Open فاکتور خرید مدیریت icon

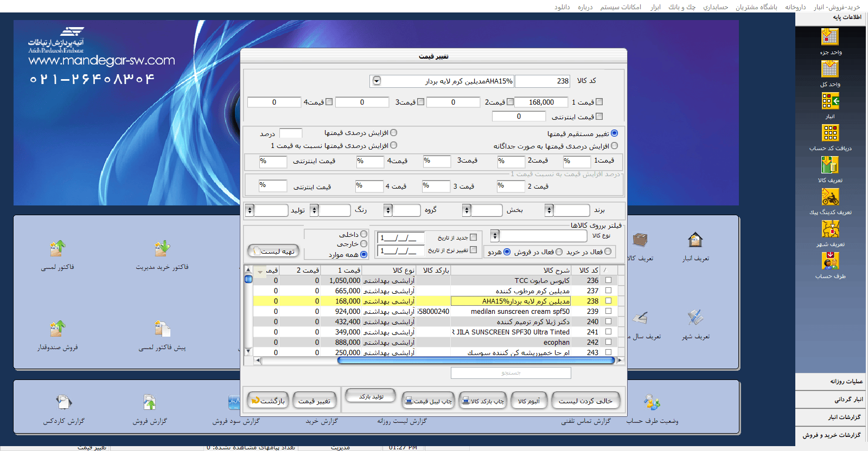(162, 249)
